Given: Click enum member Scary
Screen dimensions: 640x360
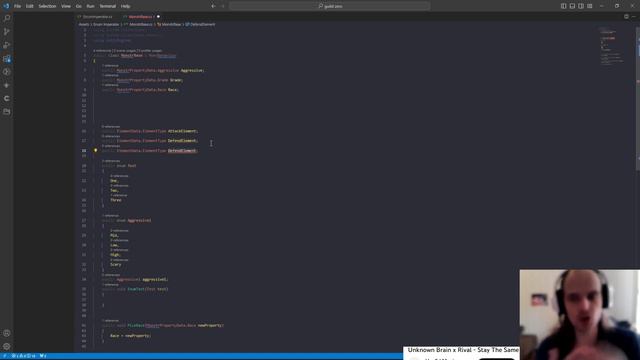Looking at the screenshot, I should [116, 264].
